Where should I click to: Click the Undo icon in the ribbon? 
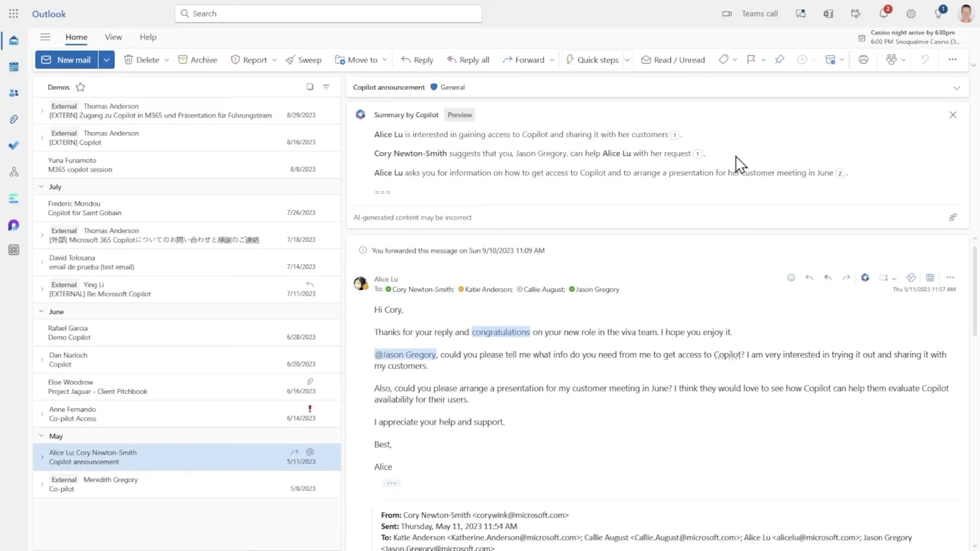925,60
